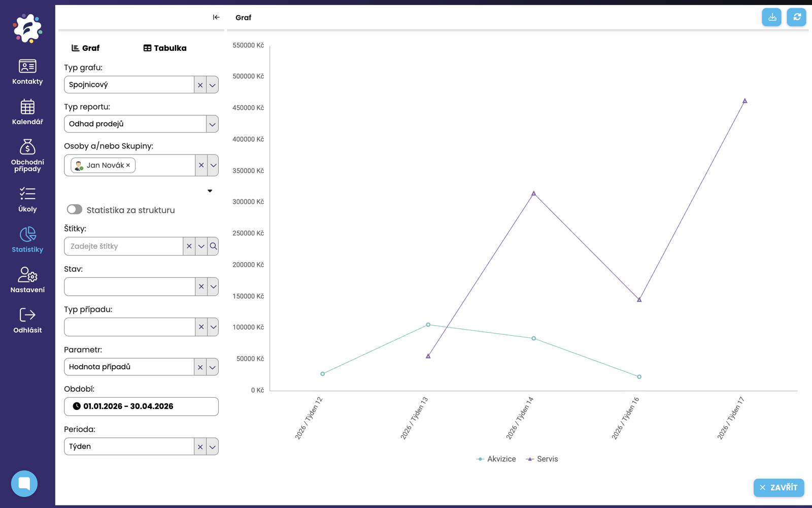Screen dimensions: 812x508
Task: Collapse the filter panel with the arrow icon
Action: (x=216, y=17)
